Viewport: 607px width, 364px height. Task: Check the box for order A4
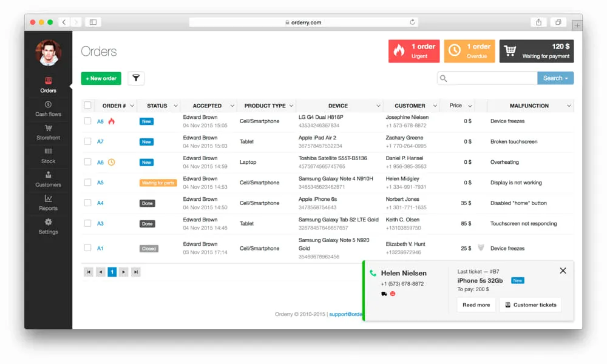(x=88, y=203)
